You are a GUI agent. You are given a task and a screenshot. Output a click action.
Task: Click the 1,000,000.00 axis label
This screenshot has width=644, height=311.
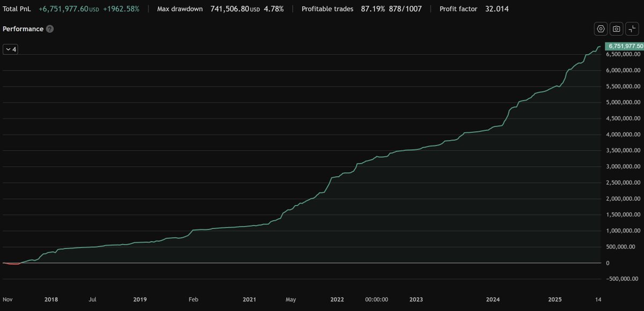click(x=624, y=230)
